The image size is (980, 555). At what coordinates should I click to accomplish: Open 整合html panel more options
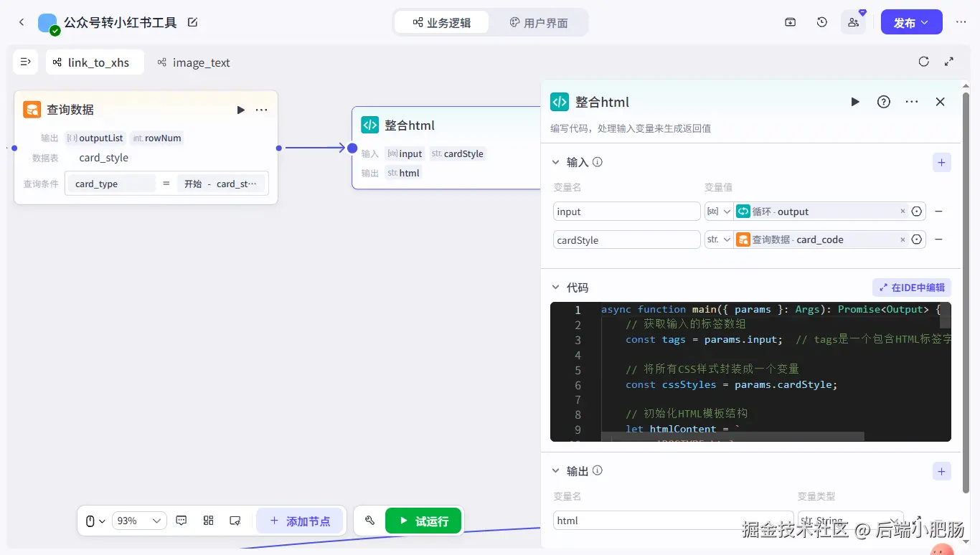[x=912, y=102]
